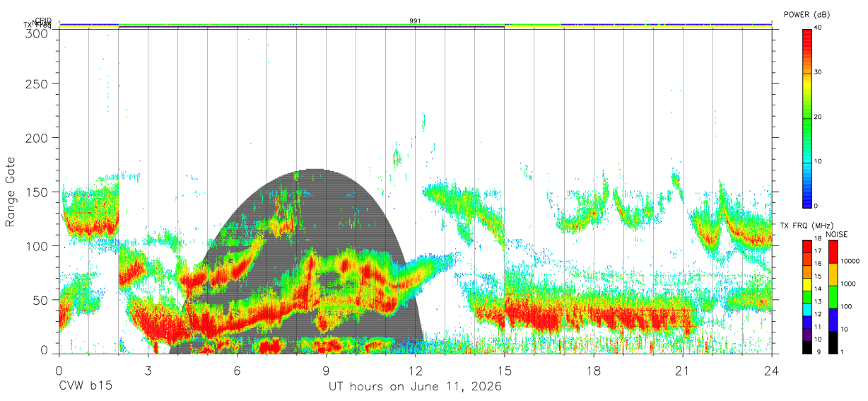Pick the red top section of the power color bar
Image resolution: width=868 pixels, height=401 pixels.
pyautogui.click(x=807, y=39)
